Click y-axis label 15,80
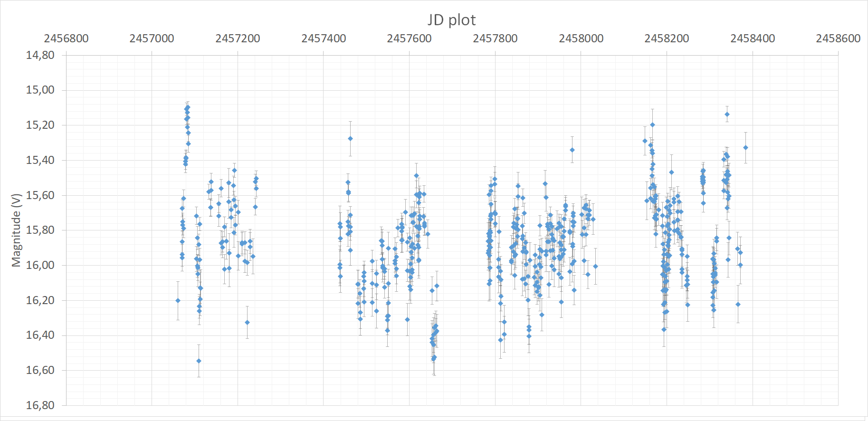 point(40,230)
